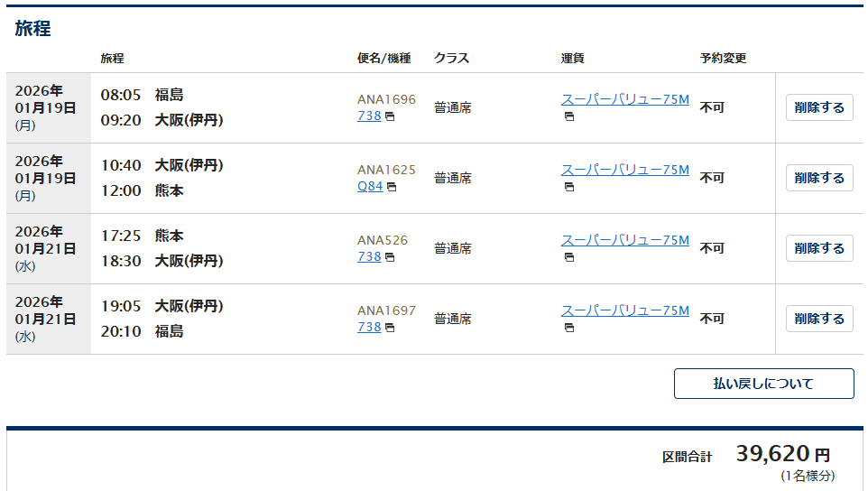Viewport: 868px width, 491px height.
Task: Open popup icon beside ANA1696 aircraft 738
Action: (390, 116)
